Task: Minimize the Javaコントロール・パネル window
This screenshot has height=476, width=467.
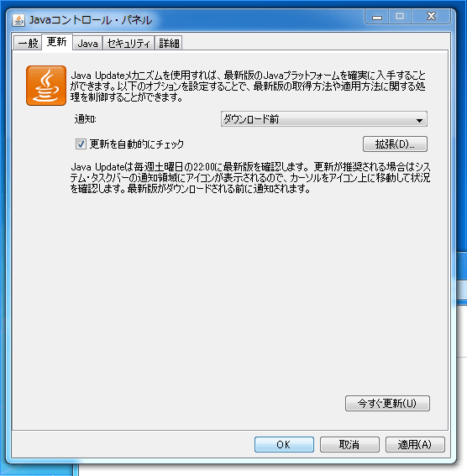Action: 377,17
